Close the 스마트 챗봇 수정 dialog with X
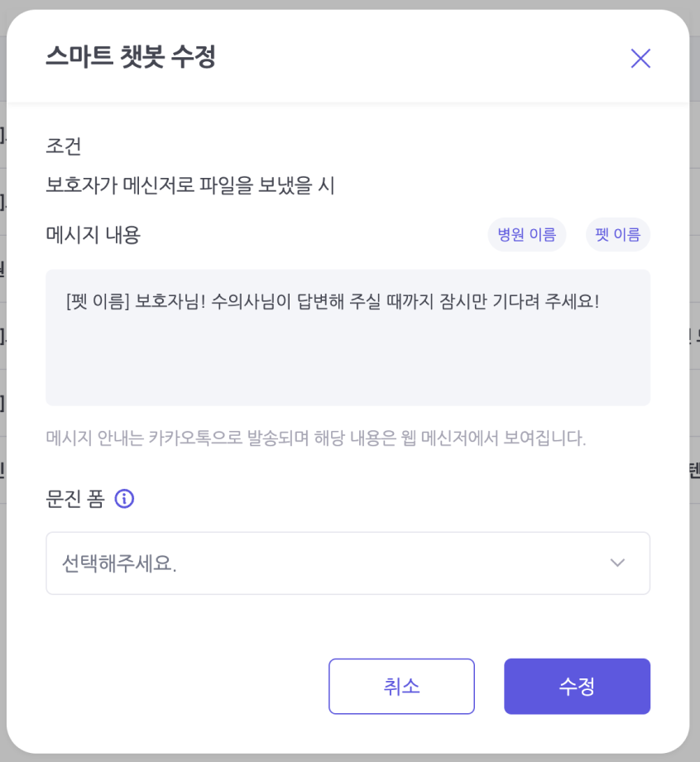Screen dimensions: 700x762 coord(640,58)
